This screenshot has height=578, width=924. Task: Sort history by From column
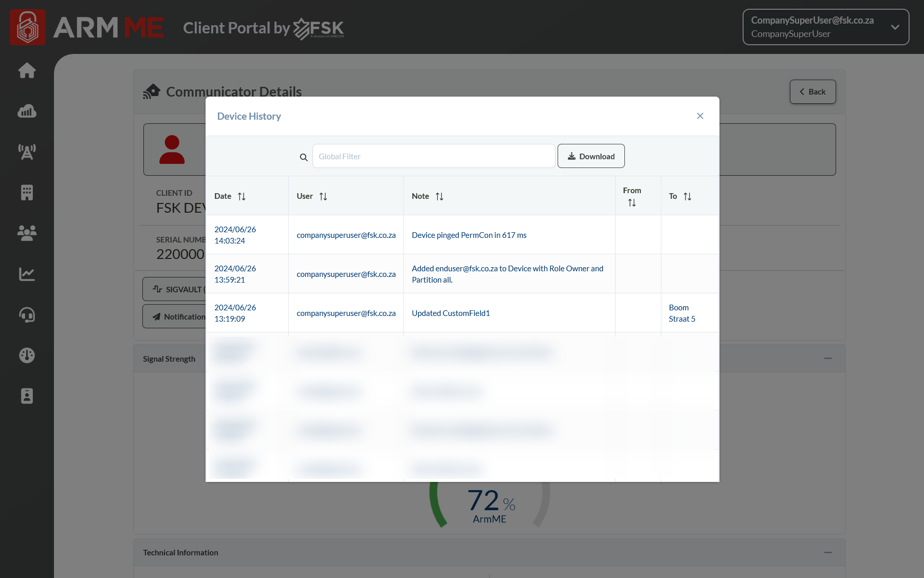click(x=632, y=203)
